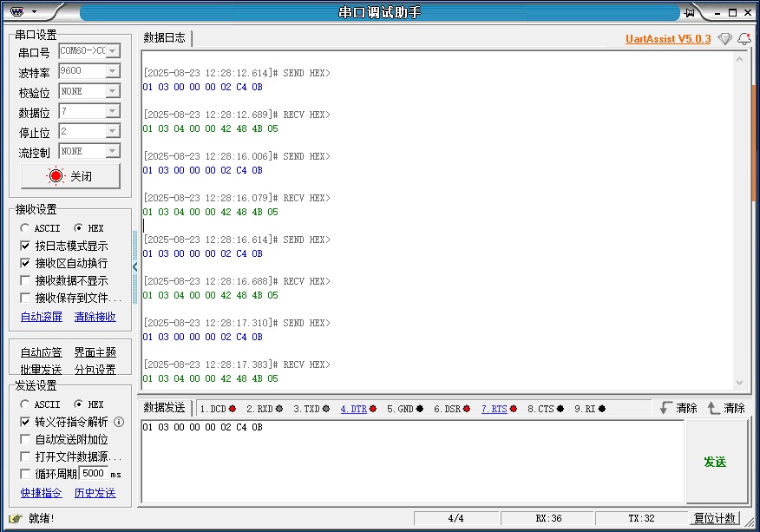Click the notification bell icon

[x=744, y=39]
